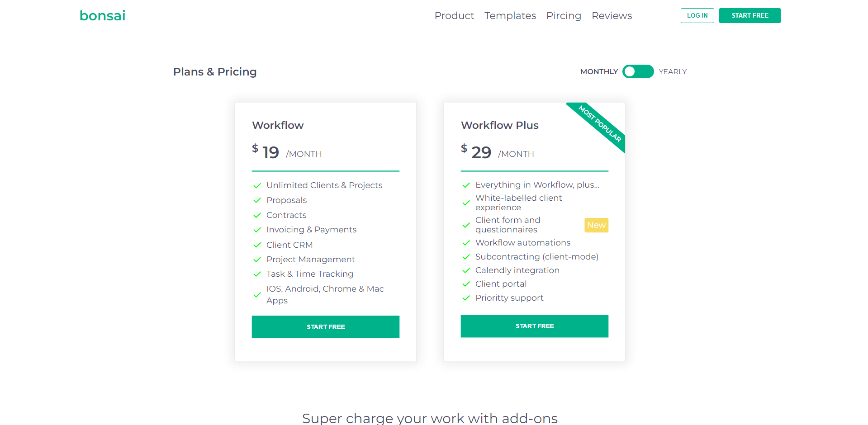Open the Reviews page link
868x425 pixels.
click(612, 16)
